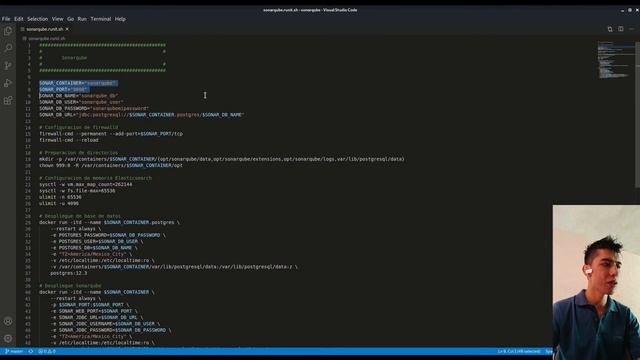
Task: Open the Go menu
Action: click(x=71, y=19)
